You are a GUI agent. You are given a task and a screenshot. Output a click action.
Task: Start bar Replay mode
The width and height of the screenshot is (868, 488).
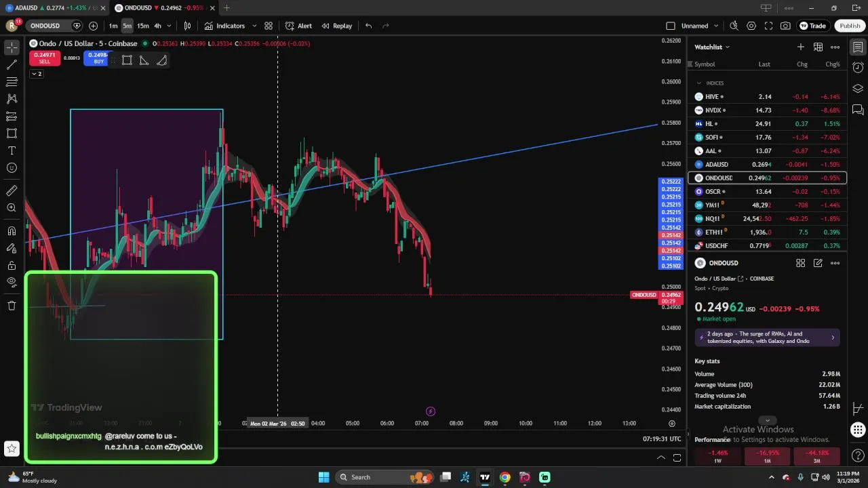337,26
